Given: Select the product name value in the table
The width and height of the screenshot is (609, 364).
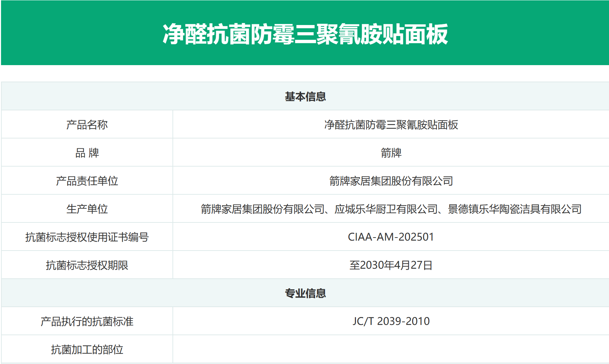Looking at the screenshot, I should 391,125.
